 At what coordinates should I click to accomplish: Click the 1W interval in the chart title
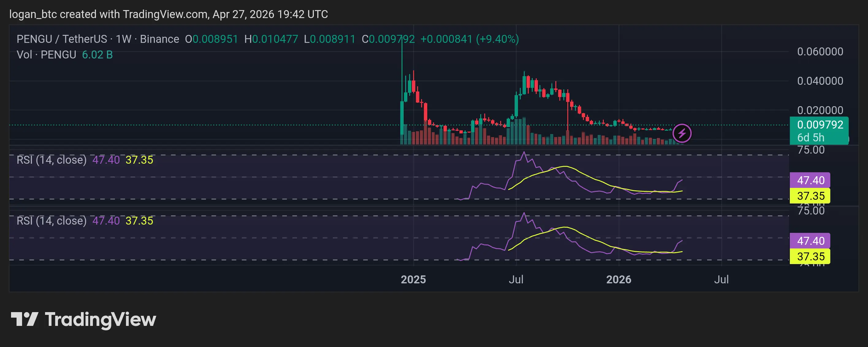pos(123,39)
